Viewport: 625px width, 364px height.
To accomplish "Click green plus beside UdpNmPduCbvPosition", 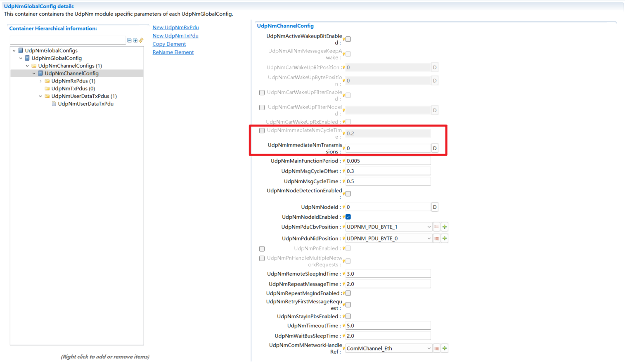I will (445, 227).
